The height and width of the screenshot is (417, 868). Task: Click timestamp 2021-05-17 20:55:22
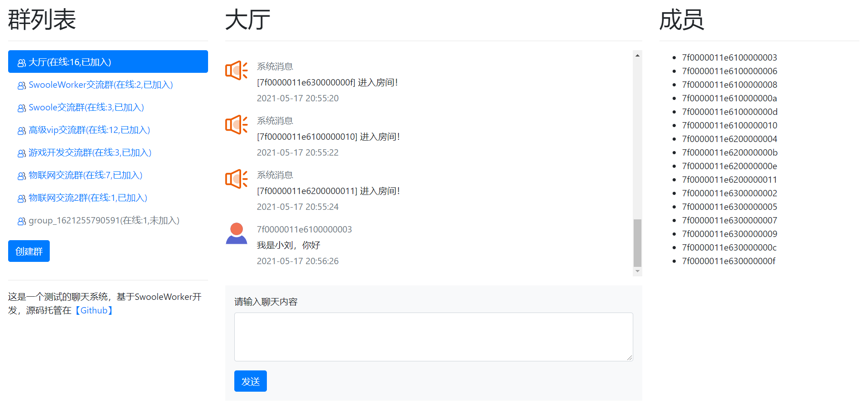(x=298, y=152)
